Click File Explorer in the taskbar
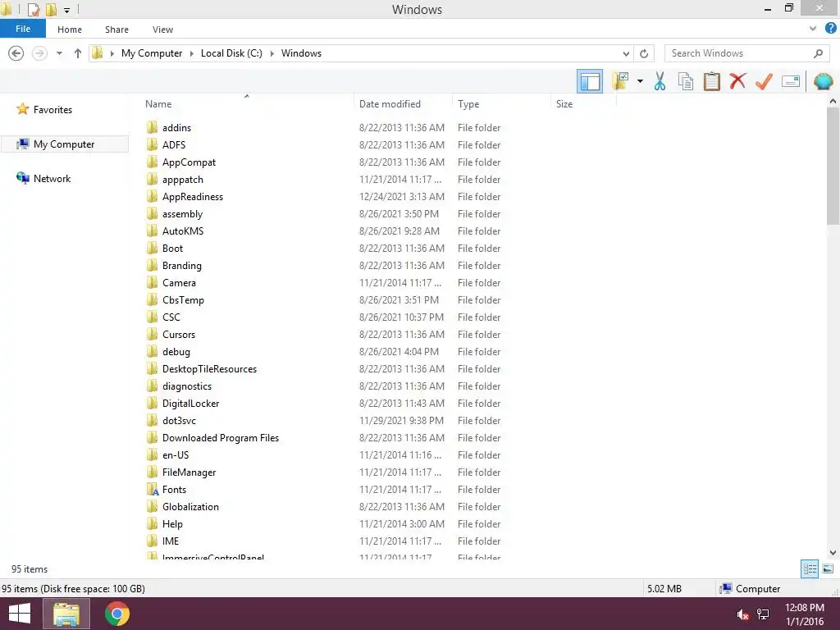The image size is (840, 630). pyautogui.click(x=66, y=614)
